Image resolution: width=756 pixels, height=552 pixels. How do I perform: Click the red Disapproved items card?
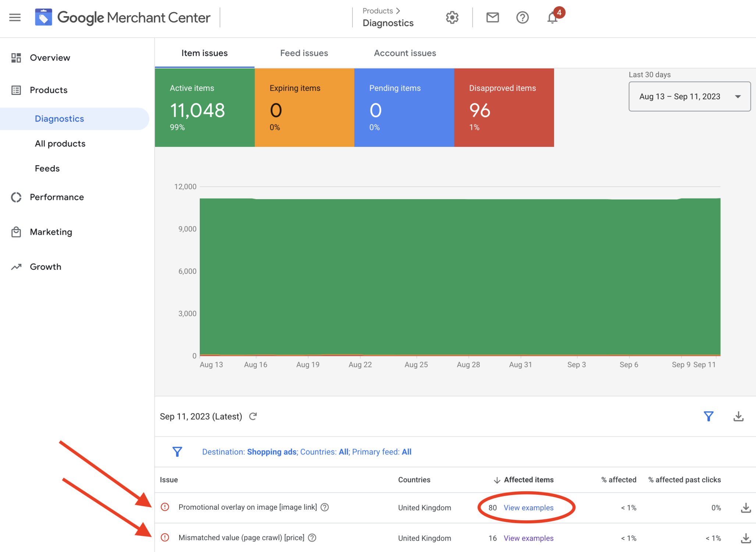[x=504, y=107]
